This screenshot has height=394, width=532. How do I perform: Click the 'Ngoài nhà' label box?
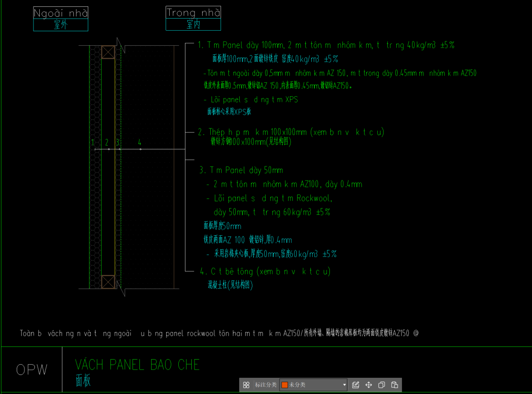61,13
